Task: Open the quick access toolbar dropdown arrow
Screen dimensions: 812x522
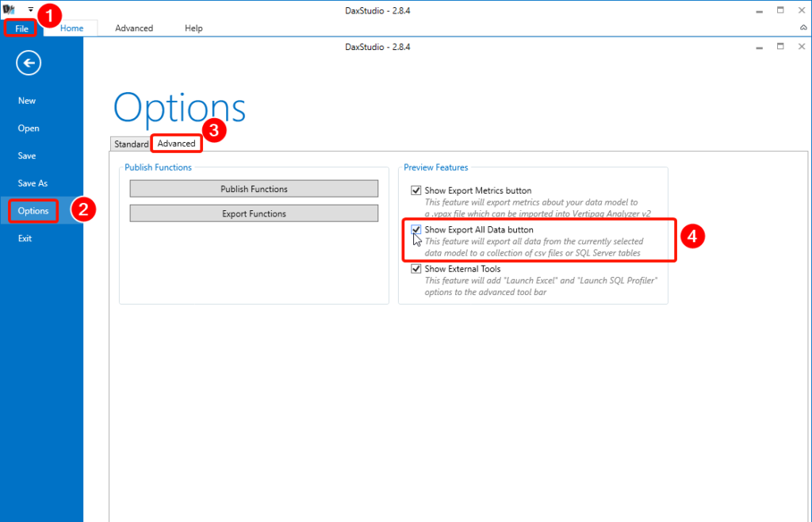Action: click(31, 10)
